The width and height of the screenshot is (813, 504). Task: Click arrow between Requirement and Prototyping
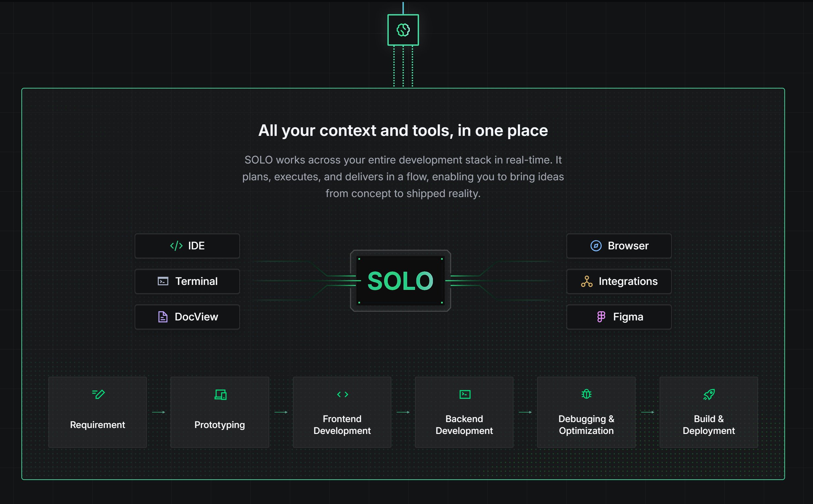click(x=158, y=412)
